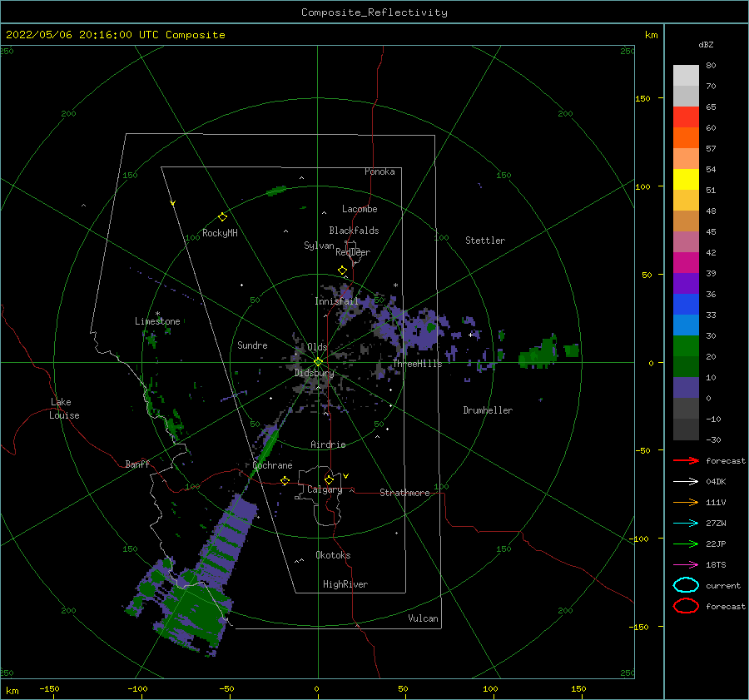
Task: Click the '-150' tick on the bottom km axis
Action: tap(49, 688)
